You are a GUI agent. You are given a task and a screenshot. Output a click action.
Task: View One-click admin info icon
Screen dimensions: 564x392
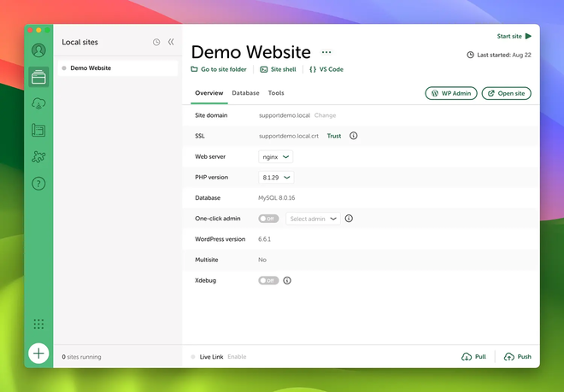[349, 219]
